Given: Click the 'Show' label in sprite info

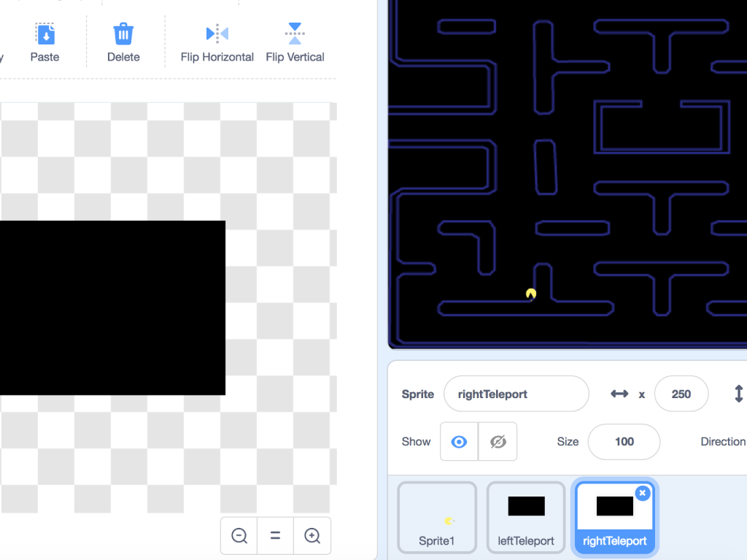Looking at the screenshot, I should [416, 441].
